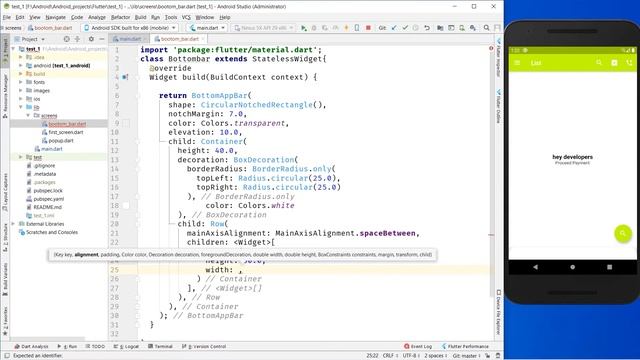Toggle the Favorites side tab
This screenshot has height=360, width=640.
click(x=5, y=322)
